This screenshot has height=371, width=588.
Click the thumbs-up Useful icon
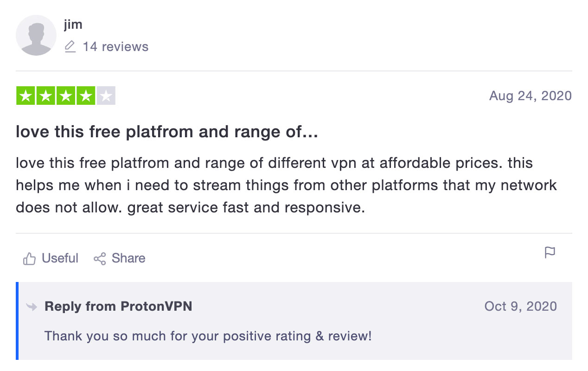[29, 259]
